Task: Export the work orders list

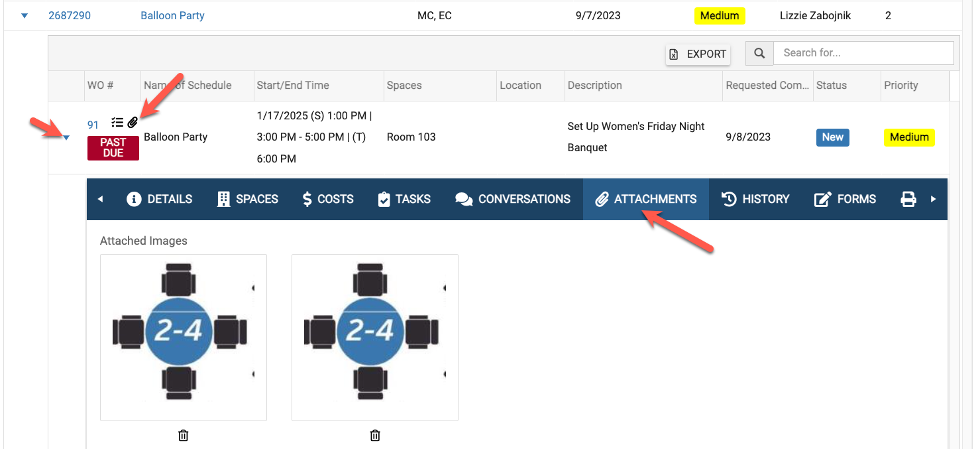Action: [x=698, y=54]
